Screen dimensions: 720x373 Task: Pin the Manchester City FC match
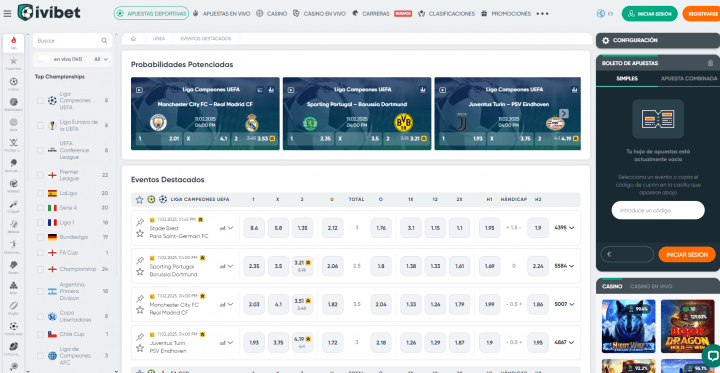(140, 299)
